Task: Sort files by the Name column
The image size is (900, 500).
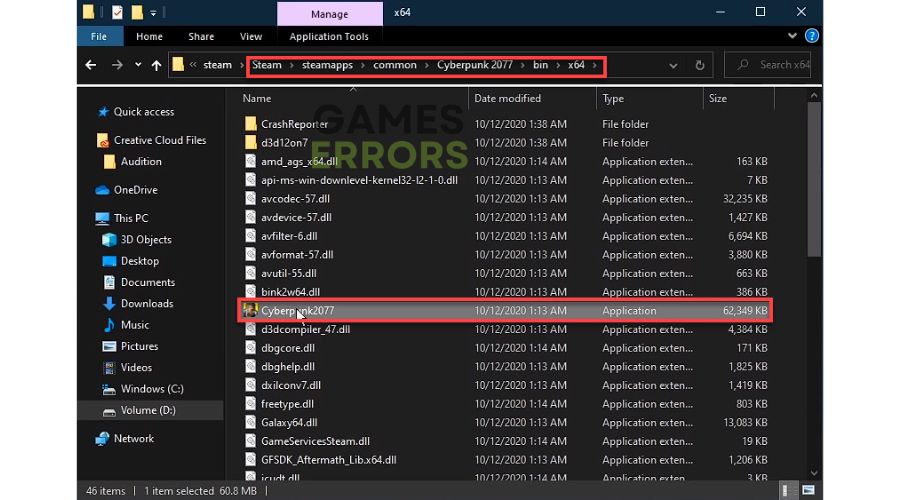Action: [x=257, y=98]
